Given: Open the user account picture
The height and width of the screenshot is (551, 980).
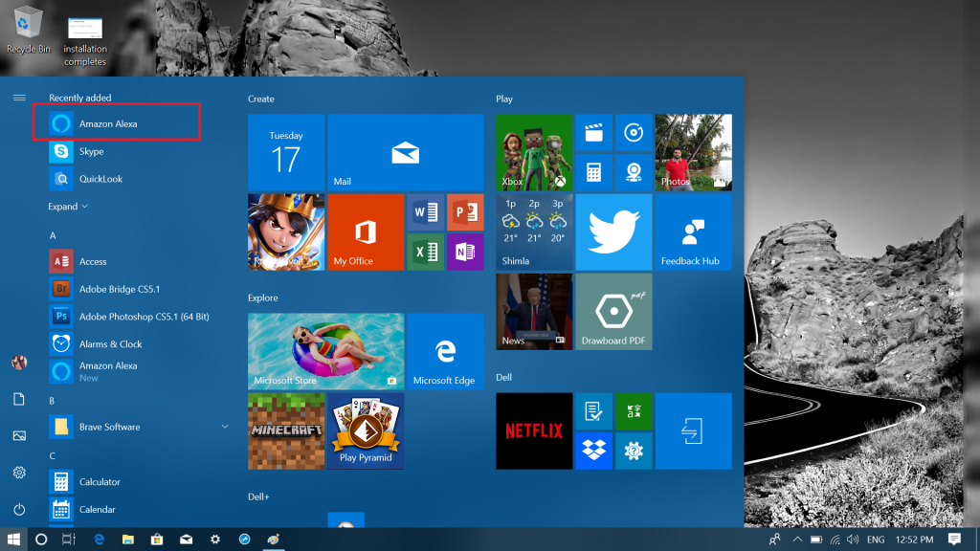Looking at the screenshot, I should [19, 363].
